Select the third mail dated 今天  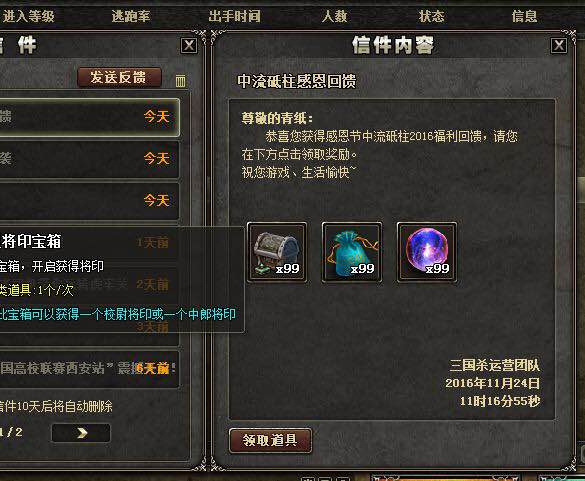pos(89,201)
